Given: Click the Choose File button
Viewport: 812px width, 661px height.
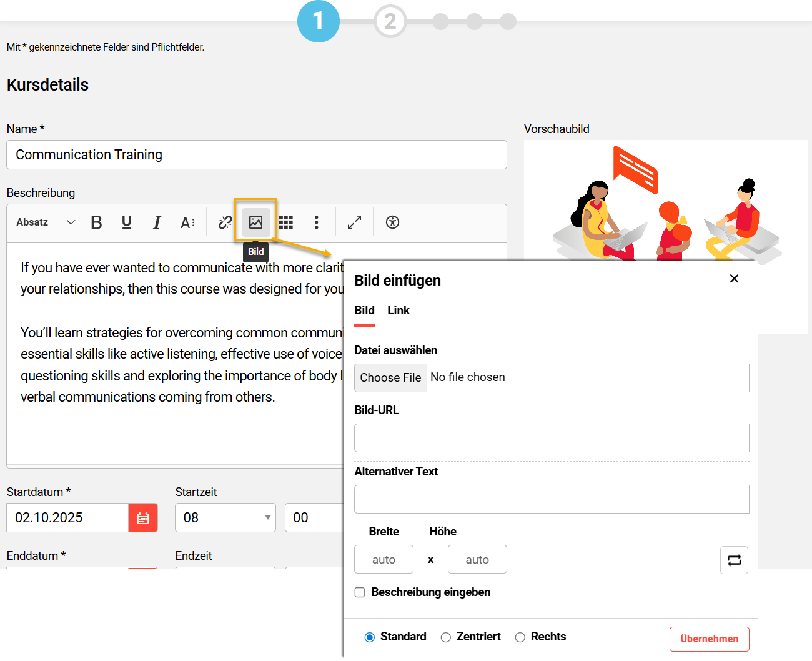Looking at the screenshot, I should (x=390, y=378).
